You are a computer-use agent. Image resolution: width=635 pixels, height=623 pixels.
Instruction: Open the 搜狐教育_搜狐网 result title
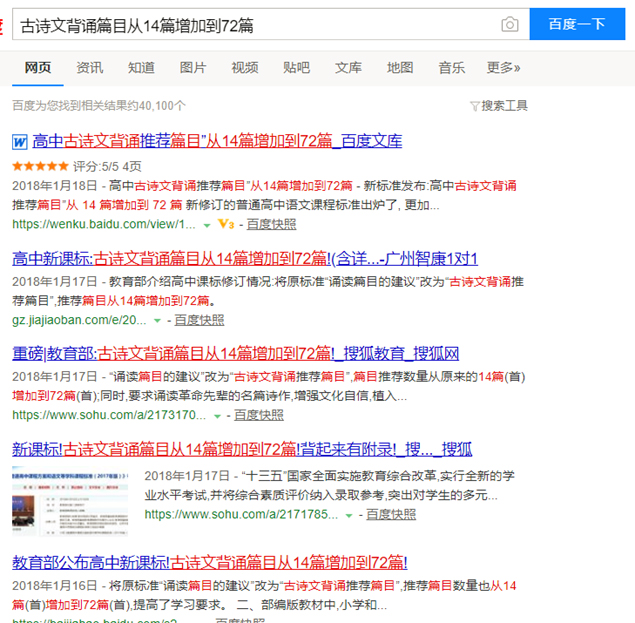235,354
